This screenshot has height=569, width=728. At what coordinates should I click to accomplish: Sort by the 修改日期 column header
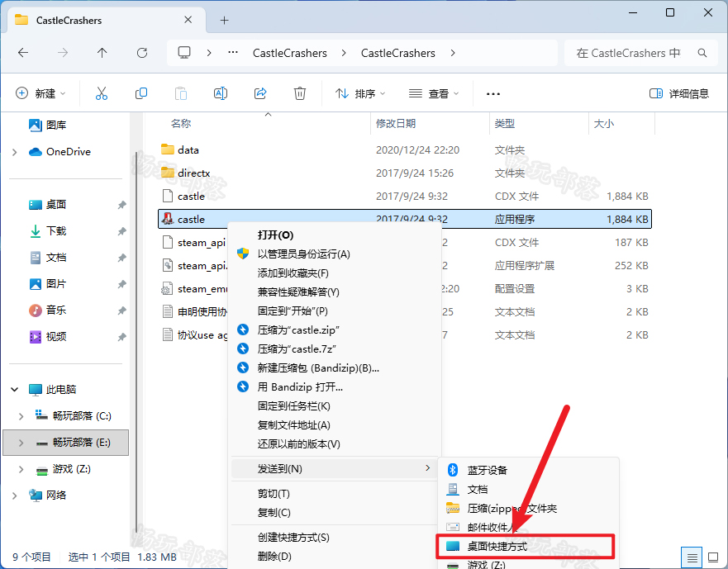pyautogui.click(x=430, y=123)
